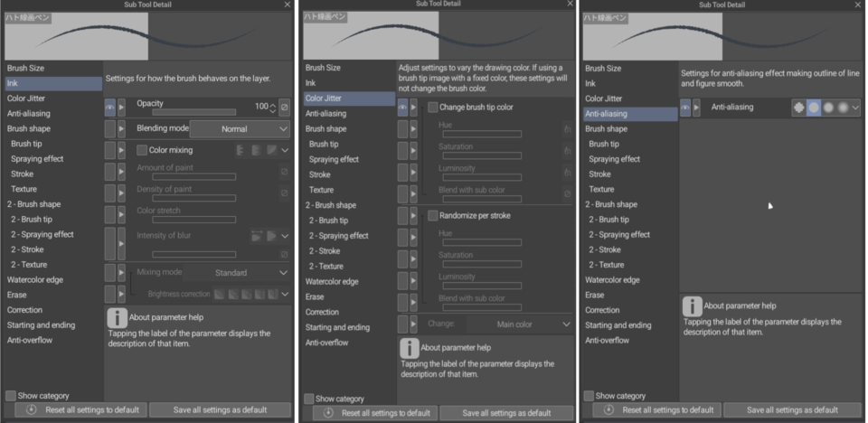Viewport: 868px width, 423px height.
Task: Choose the jagged no anti-aliasing icon
Action: (798, 108)
